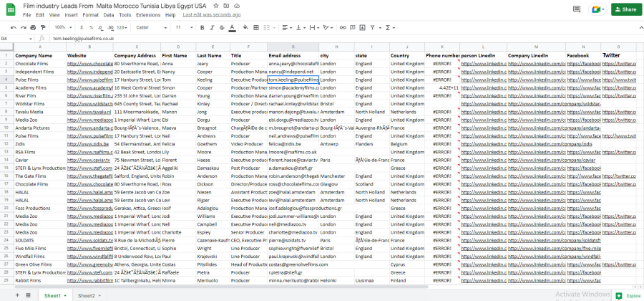The image size is (644, 301).
Task: Click the green Share button
Action: pos(626,9)
